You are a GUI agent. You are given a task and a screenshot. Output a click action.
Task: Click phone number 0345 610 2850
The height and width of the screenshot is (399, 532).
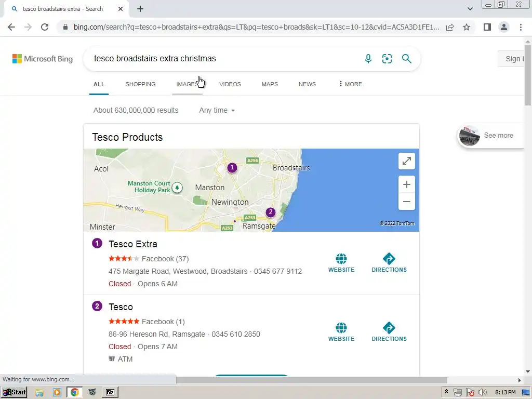(x=236, y=334)
